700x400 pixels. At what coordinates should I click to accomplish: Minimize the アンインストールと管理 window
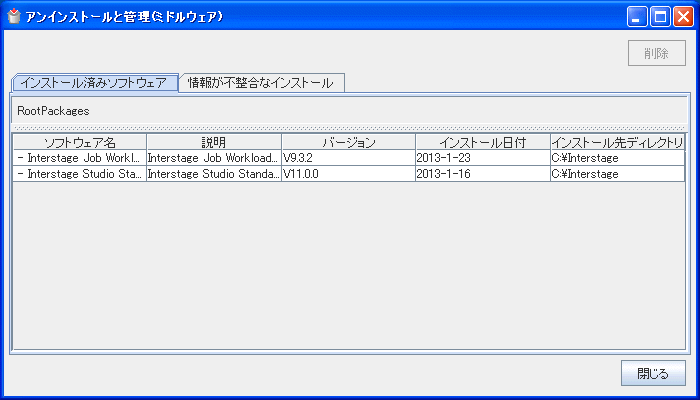point(637,17)
